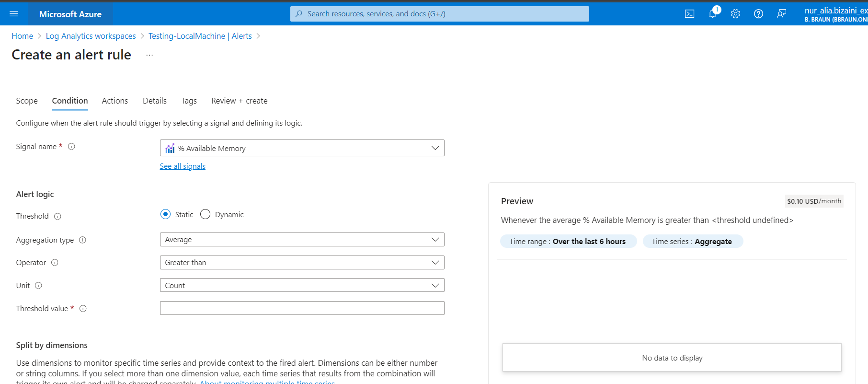Screen dimensions: 868x384
Task: Open the portal hamburger menu
Action: coord(13,14)
